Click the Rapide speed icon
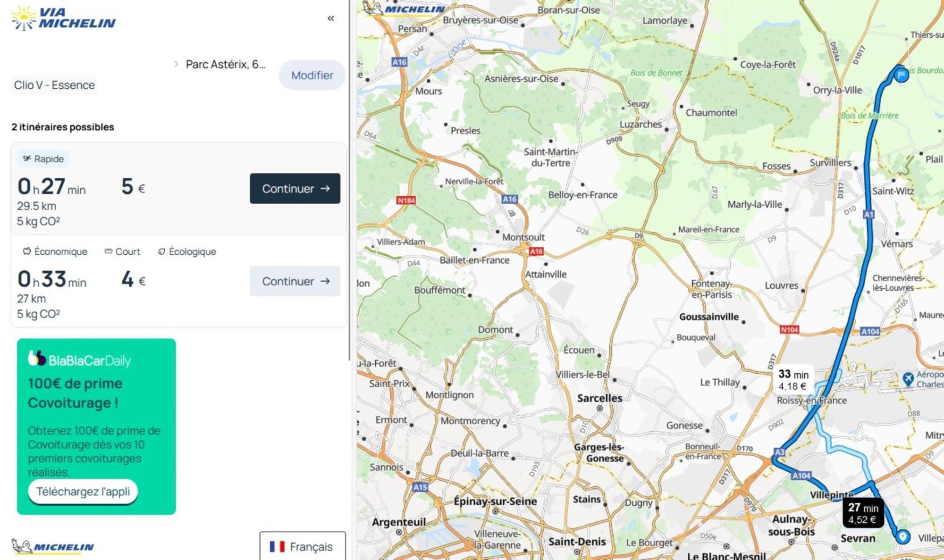Image resolution: width=944 pixels, height=560 pixels. pos(27,159)
